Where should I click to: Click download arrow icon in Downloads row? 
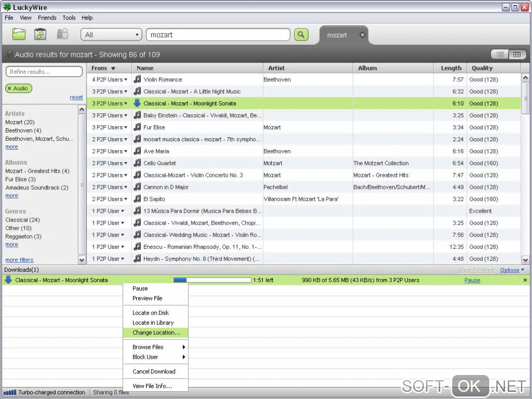[8, 280]
